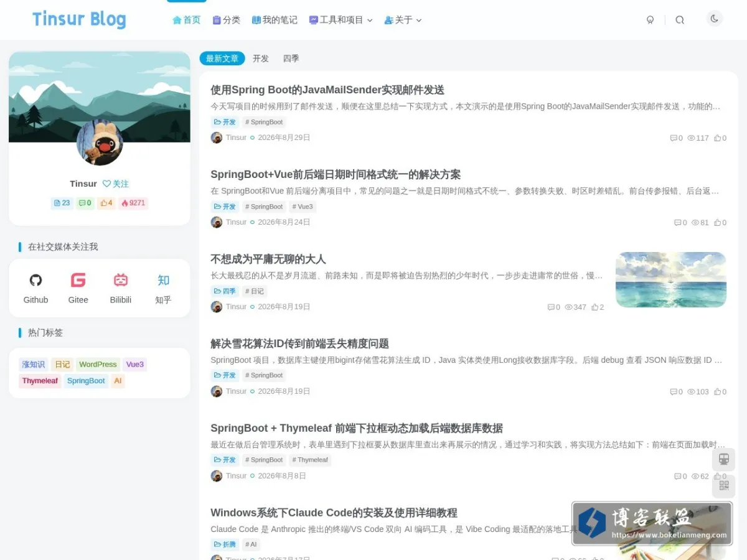The image size is (747, 560).
Task: Open 我的笔记 in navigation
Action: click(x=275, y=20)
